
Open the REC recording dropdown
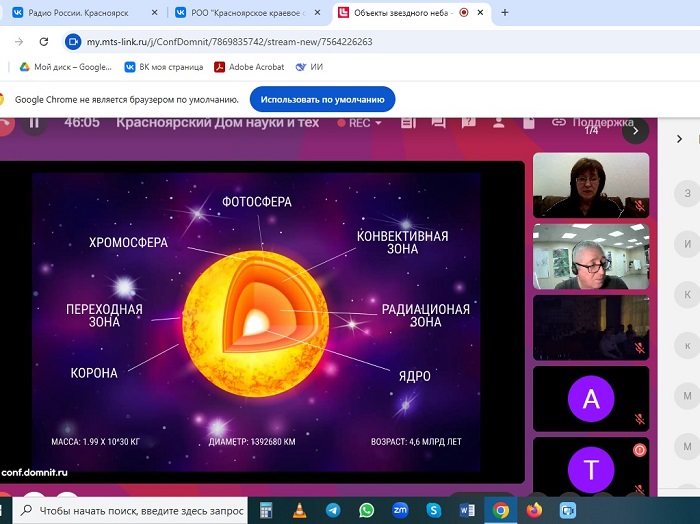(360, 123)
